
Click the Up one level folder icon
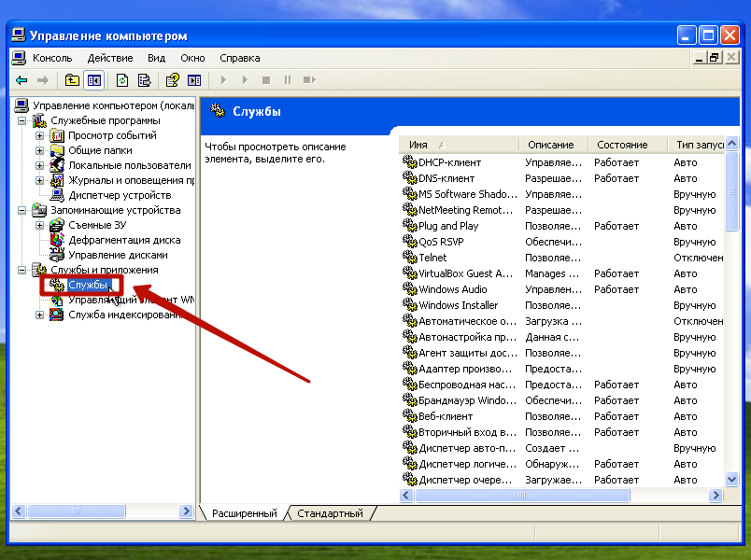tap(73, 80)
